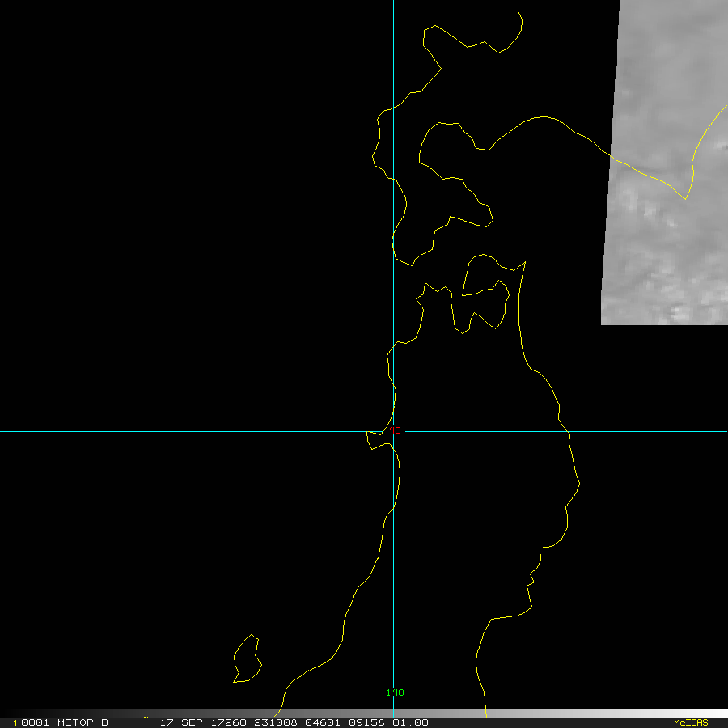
Task: Click the red 40 latitude label
Action: click(395, 430)
